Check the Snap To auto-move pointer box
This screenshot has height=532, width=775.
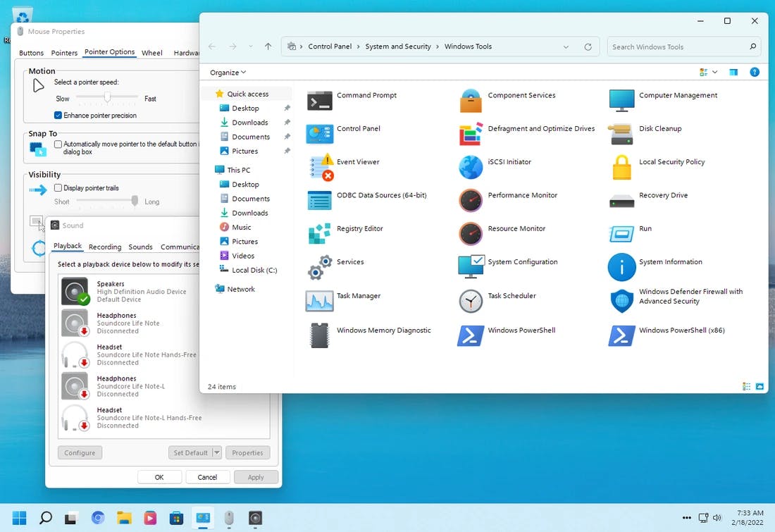tap(58, 144)
